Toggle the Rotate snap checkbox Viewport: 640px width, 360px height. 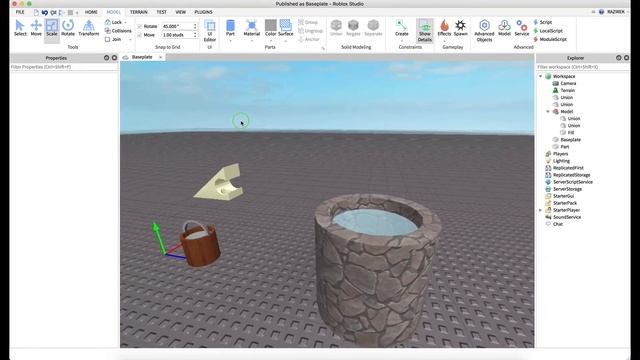click(140, 26)
